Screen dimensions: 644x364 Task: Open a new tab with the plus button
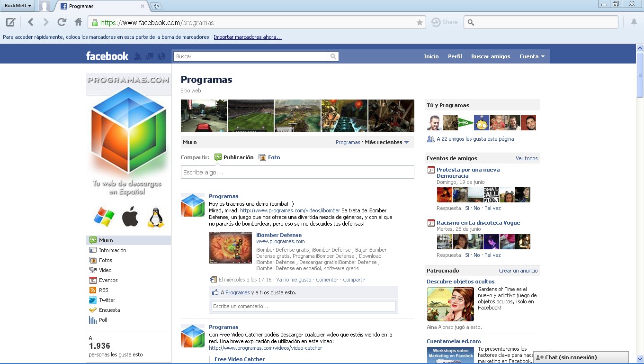(x=156, y=6)
